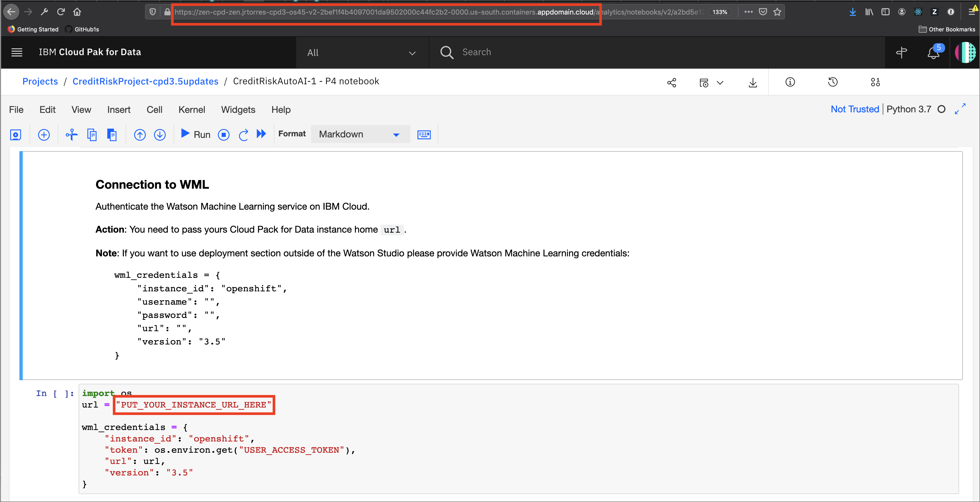
Task: Restart the kernel using the restart icon
Action: click(x=244, y=134)
